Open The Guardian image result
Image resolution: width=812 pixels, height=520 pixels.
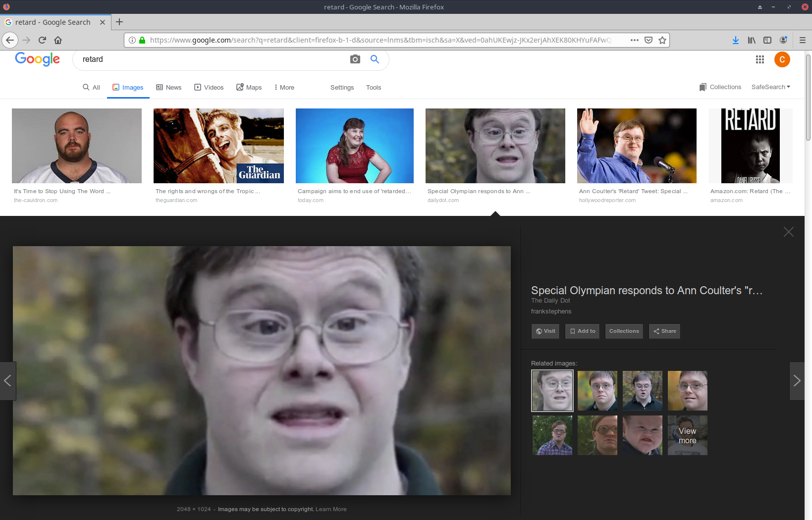tap(218, 146)
